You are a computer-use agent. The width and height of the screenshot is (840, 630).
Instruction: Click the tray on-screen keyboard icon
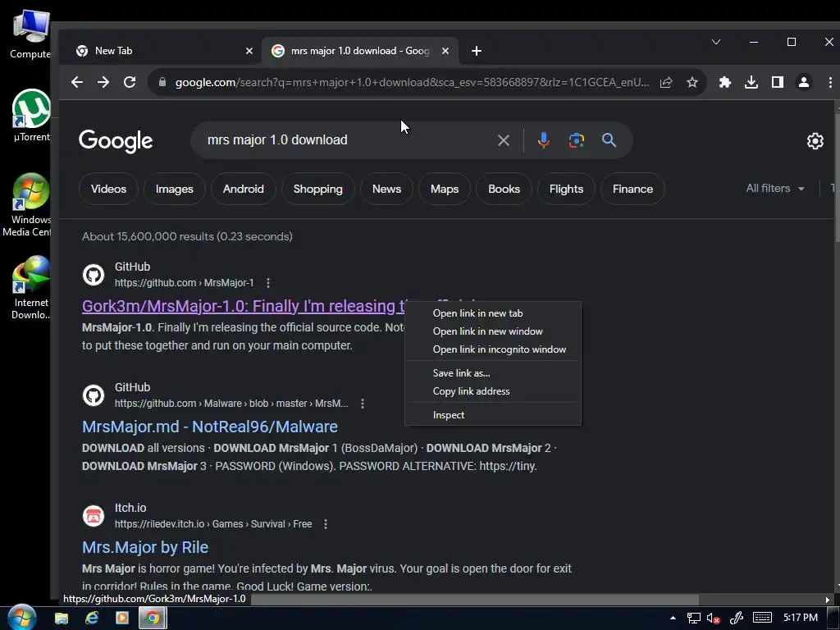click(762, 618)
